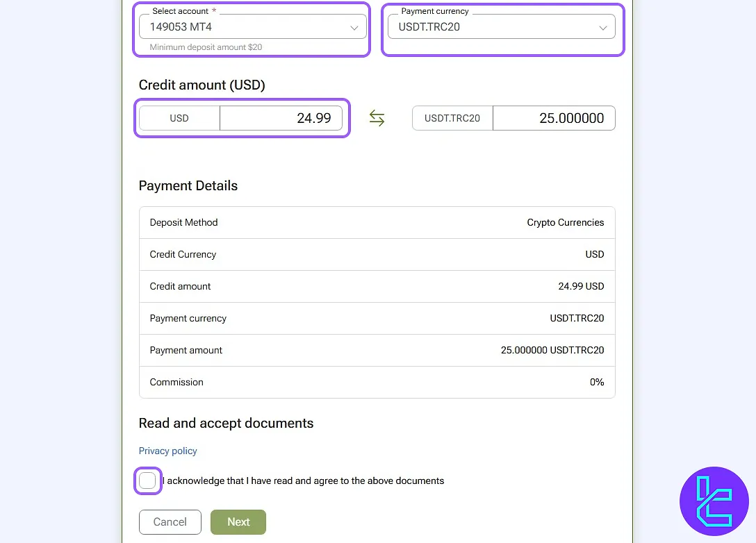The height and width of the screenshot is (543, 756).
Task: Click the "Payment currency" row label in details
Action: coord(188,319)
